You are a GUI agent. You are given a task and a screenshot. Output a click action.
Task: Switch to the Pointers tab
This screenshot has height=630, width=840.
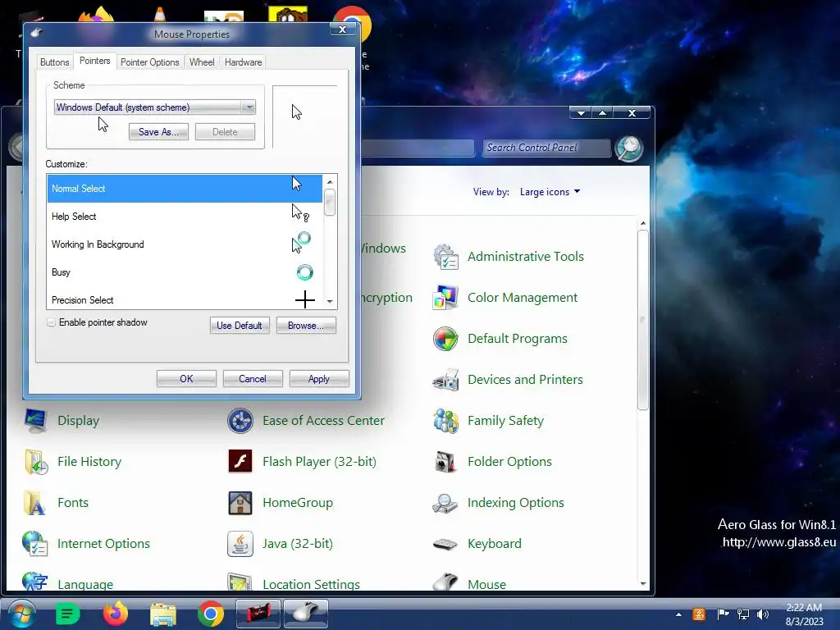click(x=95, y=61)
